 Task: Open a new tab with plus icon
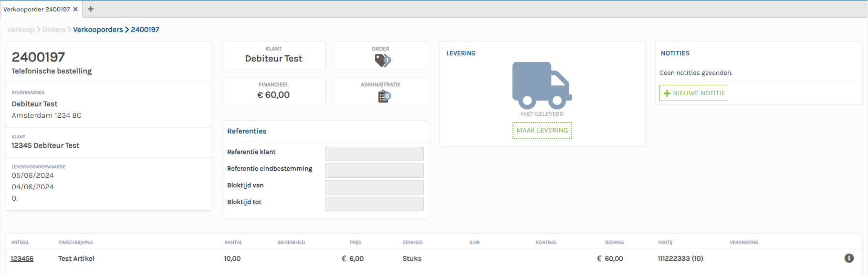point(91,9)
